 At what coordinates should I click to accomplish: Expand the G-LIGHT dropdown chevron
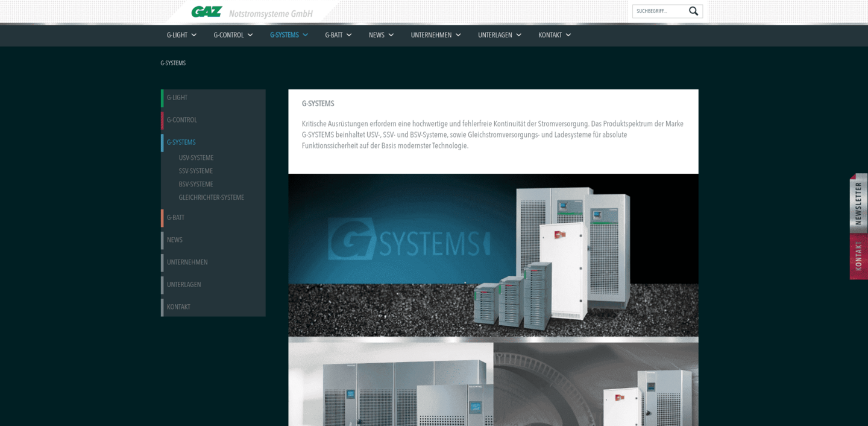coord(194,35)
